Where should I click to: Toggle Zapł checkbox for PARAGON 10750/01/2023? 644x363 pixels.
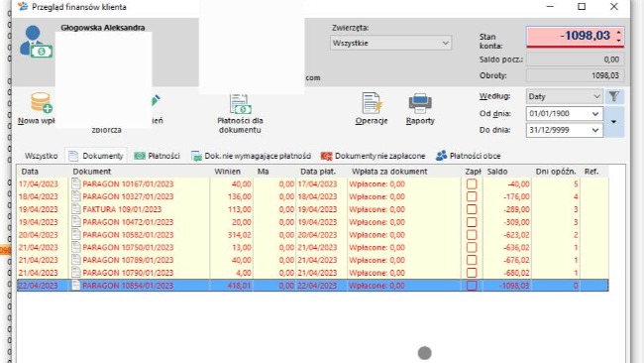pos(472,248)
